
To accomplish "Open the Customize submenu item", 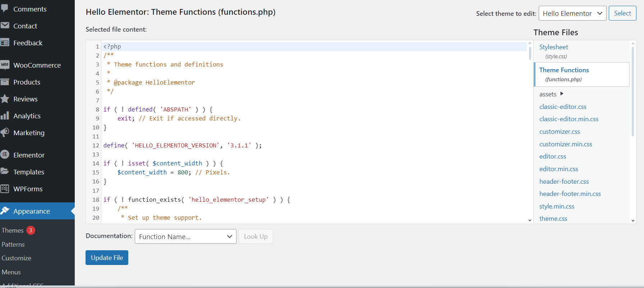I will (16, 258).
